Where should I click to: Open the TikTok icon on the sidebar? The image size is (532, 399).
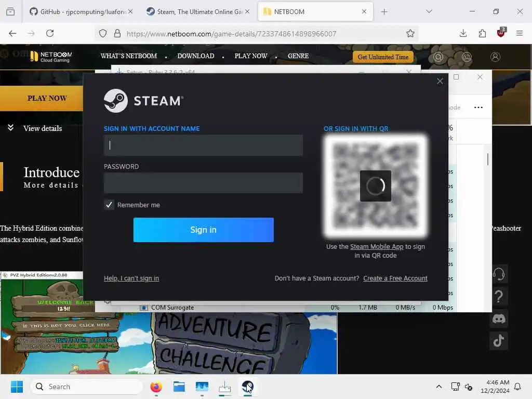[x=498, y=341]
